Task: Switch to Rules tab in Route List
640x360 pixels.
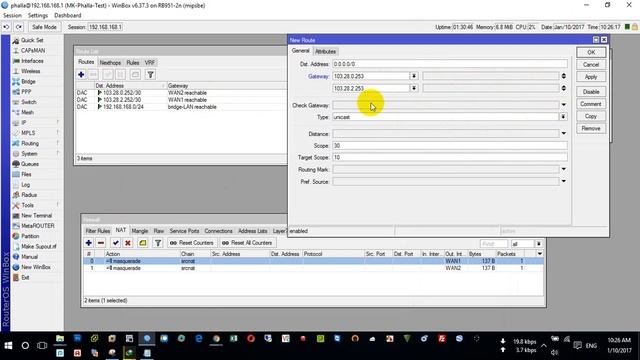Action: pos(133,63)
